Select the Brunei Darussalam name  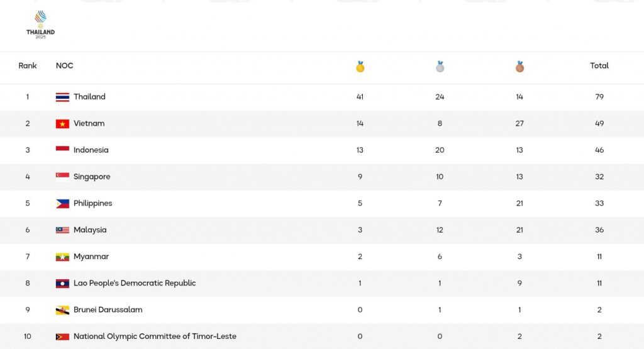pos(108,310)
